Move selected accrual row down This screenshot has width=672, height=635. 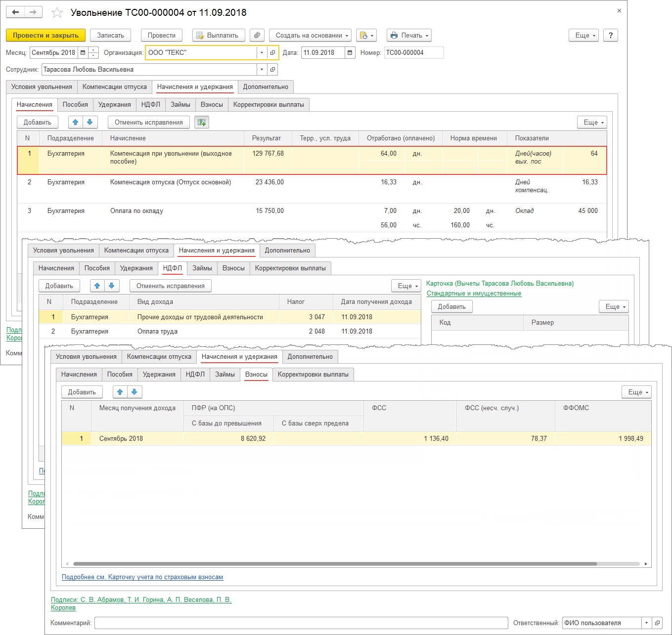[90, 122]
